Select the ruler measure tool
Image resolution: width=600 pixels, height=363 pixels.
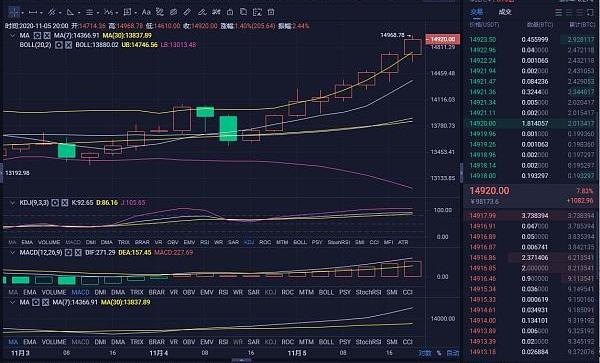[x=187, y=12]
